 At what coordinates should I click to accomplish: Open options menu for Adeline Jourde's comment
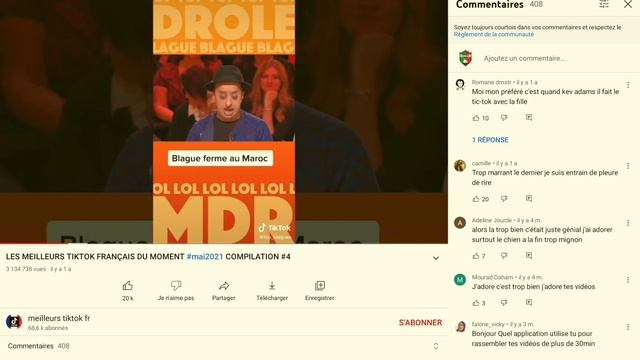628,223
